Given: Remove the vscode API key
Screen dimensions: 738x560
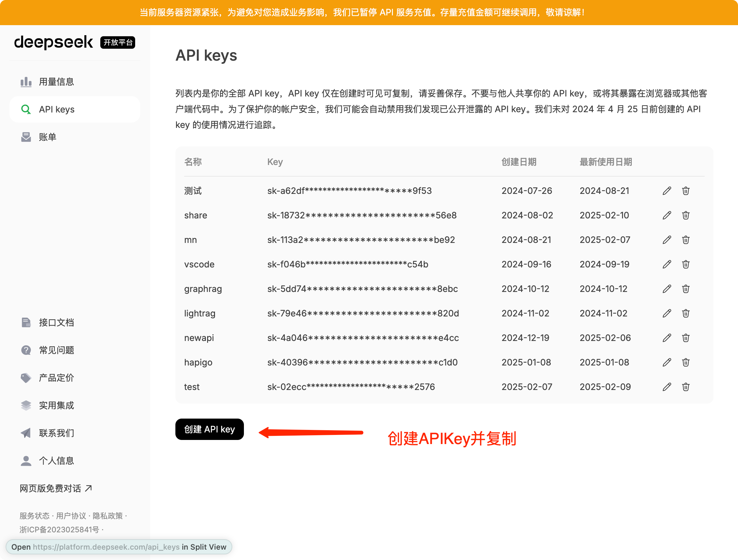Looking at the screenshot, I should pos(686,265).
